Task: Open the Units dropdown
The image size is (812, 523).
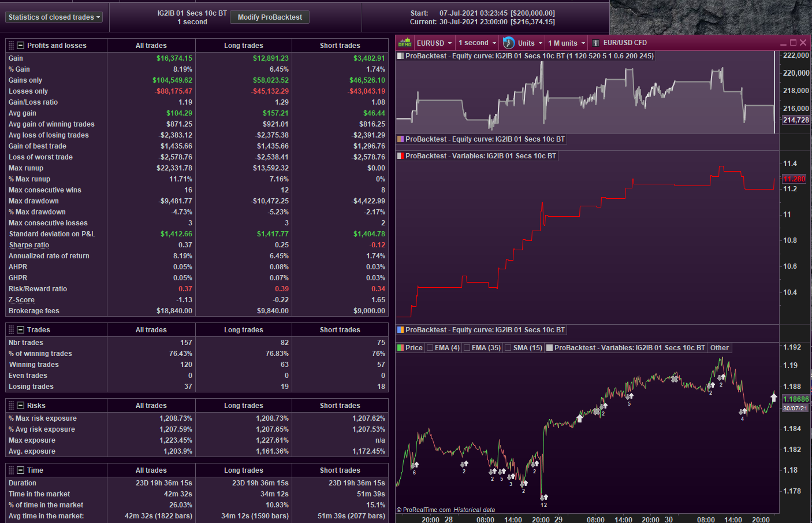Action: 530,43
